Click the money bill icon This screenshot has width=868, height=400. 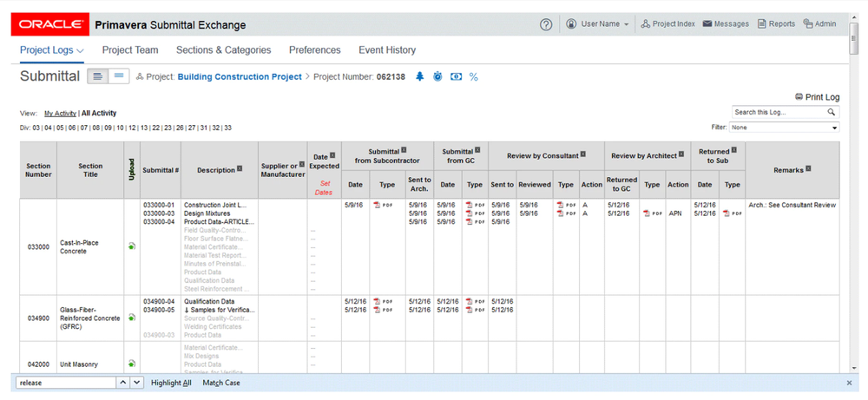(x=456, y=77)
